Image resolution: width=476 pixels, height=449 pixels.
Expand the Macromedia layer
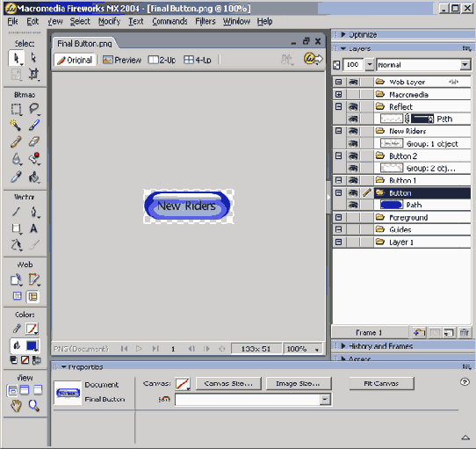338,94
